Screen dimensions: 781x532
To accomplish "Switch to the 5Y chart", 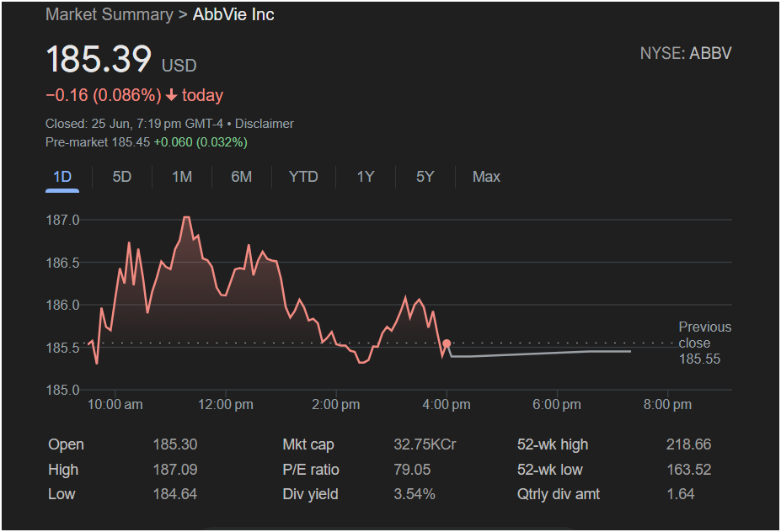I will coord(425,177).
